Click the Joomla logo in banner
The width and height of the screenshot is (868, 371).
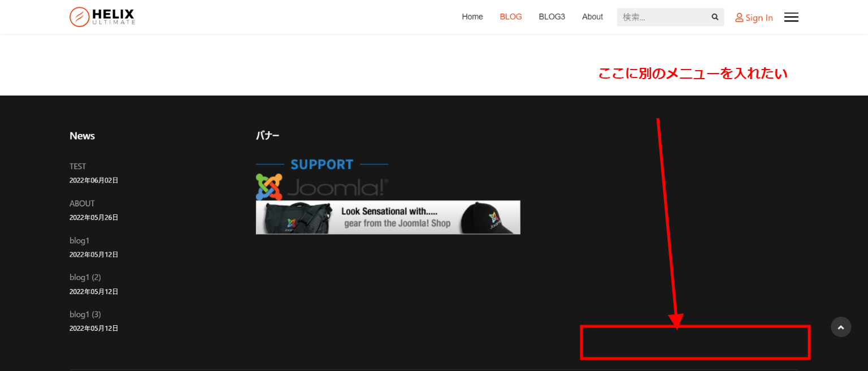click(322, 187)
